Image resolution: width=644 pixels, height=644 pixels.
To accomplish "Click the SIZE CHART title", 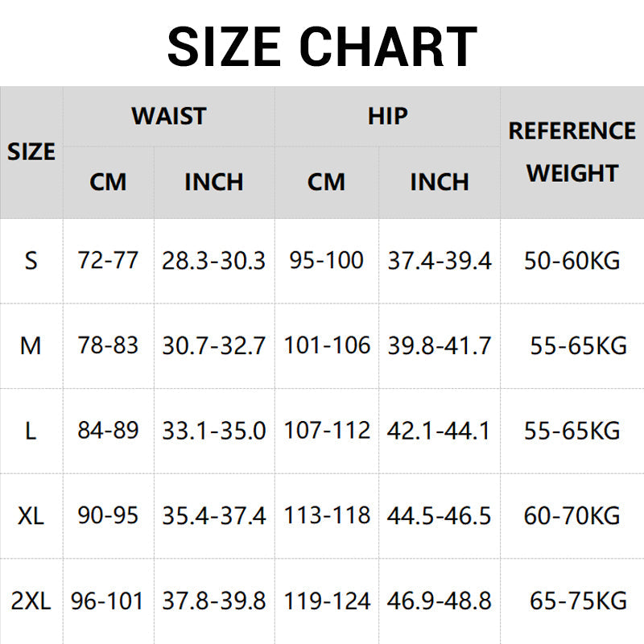I will (322, 47).
